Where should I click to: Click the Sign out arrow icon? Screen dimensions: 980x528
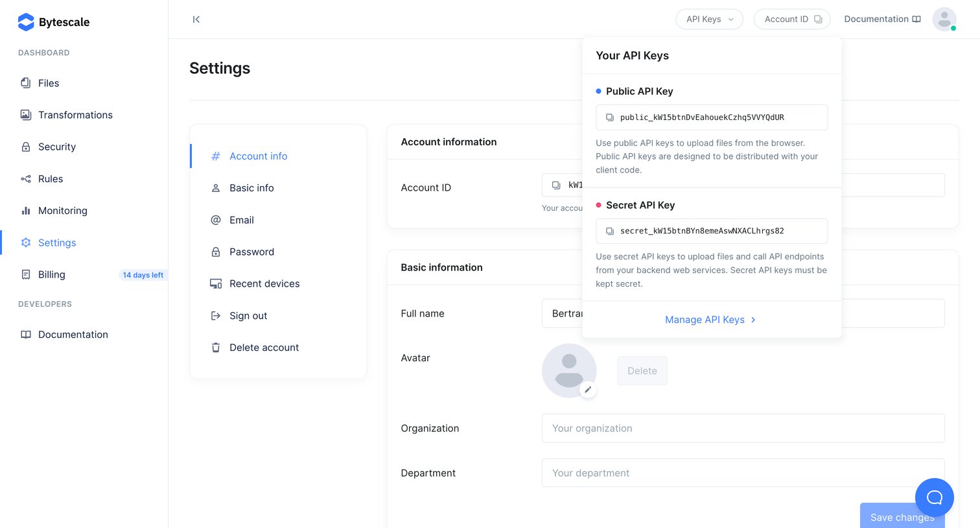[x=216, y=316]
